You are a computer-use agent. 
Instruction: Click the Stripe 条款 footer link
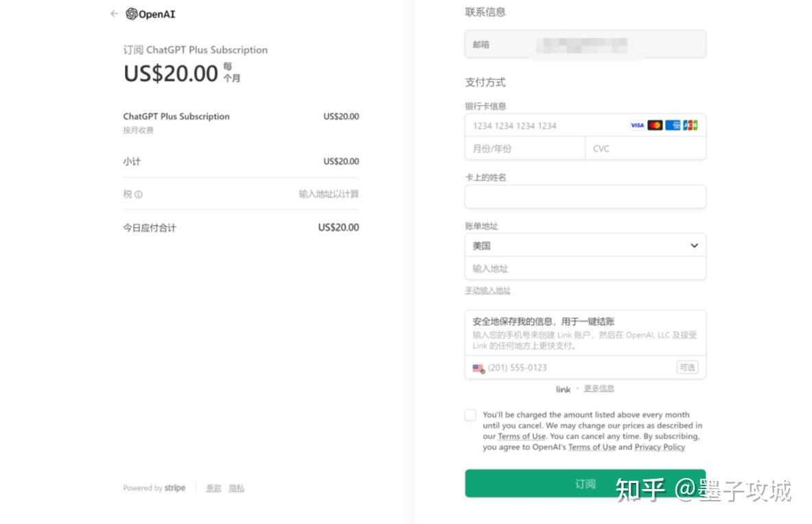tap(213, 488)
